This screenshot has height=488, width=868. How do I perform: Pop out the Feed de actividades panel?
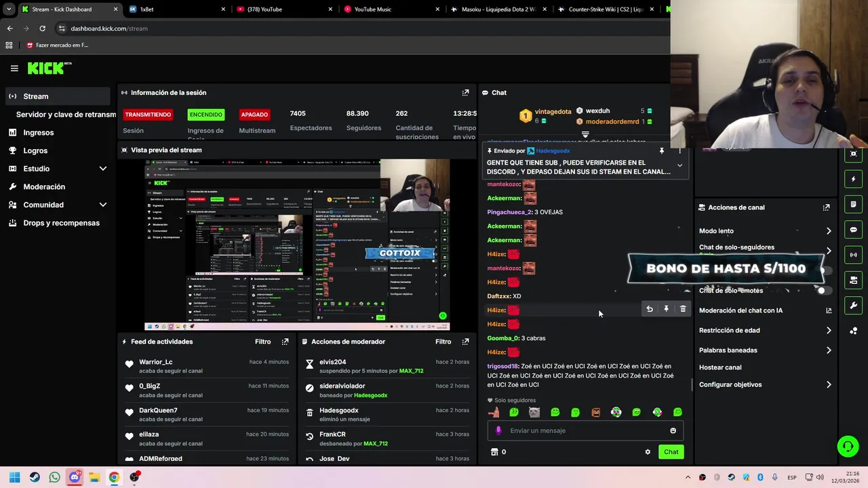[285, 342]
